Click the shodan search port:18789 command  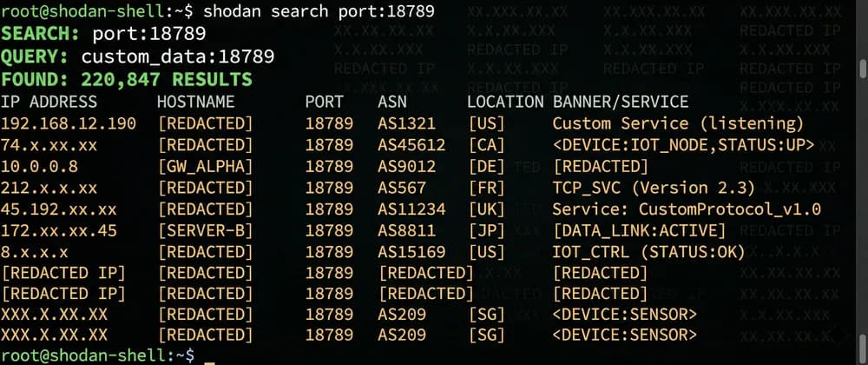pos(319,11)
